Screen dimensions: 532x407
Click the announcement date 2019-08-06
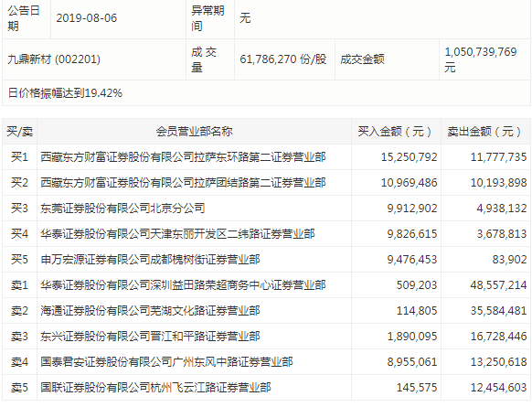[x=87, y=18]
